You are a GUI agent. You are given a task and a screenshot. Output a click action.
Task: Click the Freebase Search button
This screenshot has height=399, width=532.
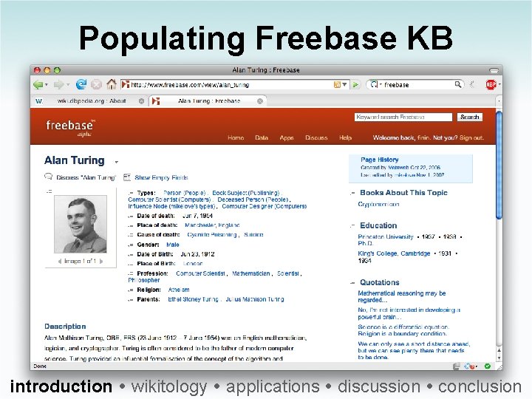coord(470,117)
